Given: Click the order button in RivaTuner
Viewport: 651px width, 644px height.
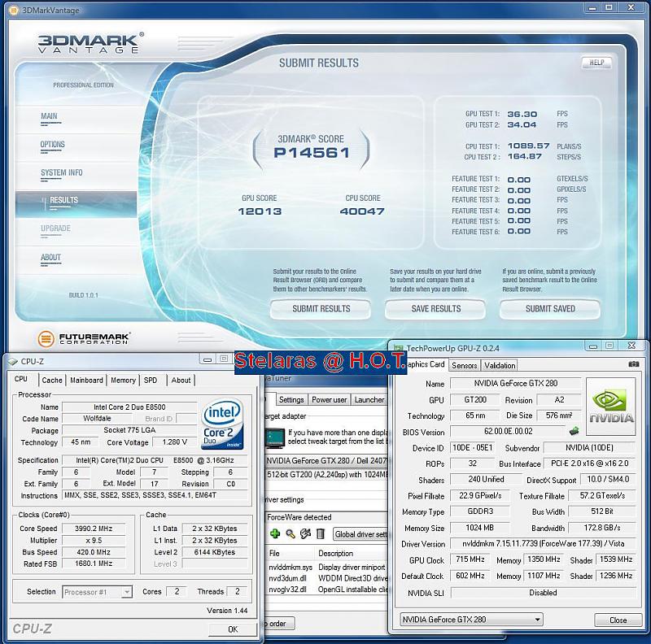Looking at the screenshot, I should click(278, 623).
